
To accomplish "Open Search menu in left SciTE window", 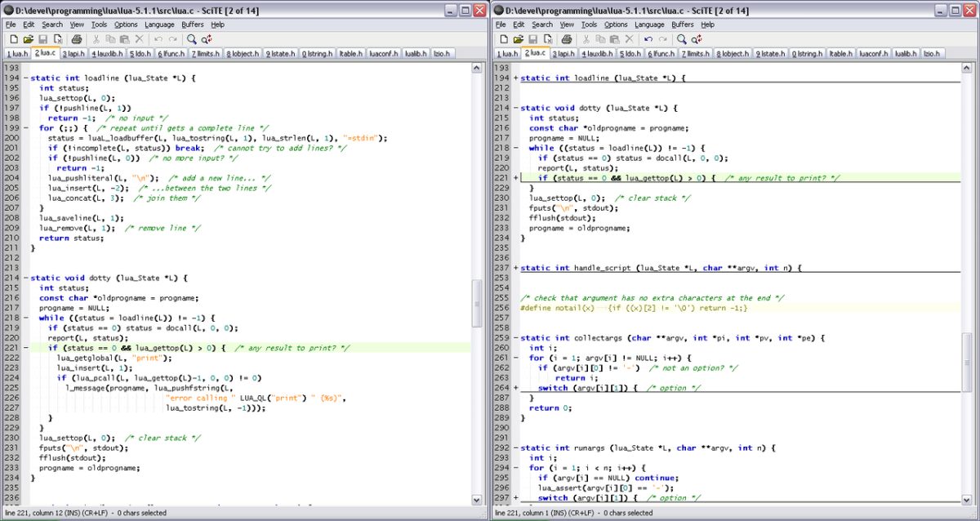I will [52, 24].
